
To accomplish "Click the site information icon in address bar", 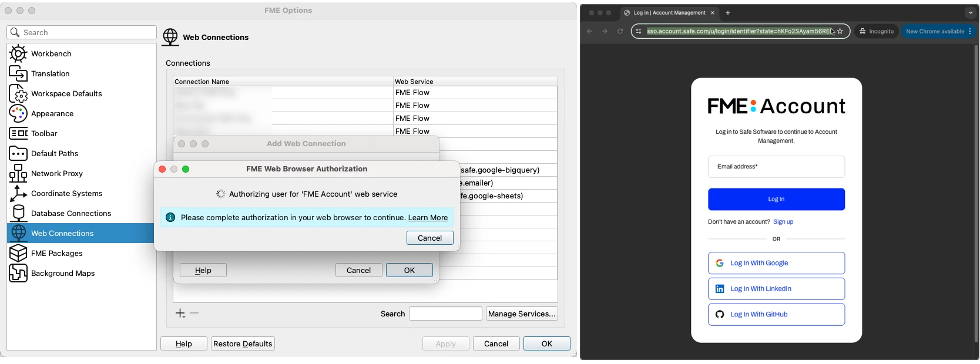I will [x=639, y=31].
